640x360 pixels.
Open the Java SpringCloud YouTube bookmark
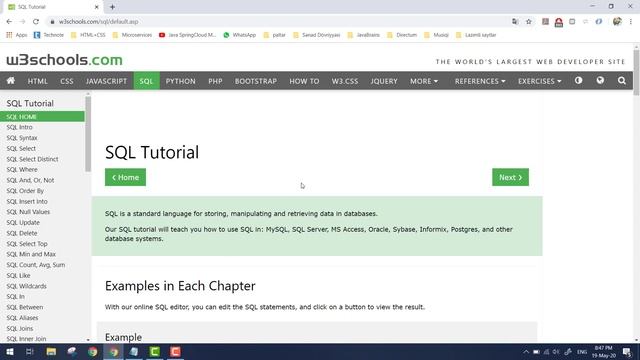pos(187,35)
